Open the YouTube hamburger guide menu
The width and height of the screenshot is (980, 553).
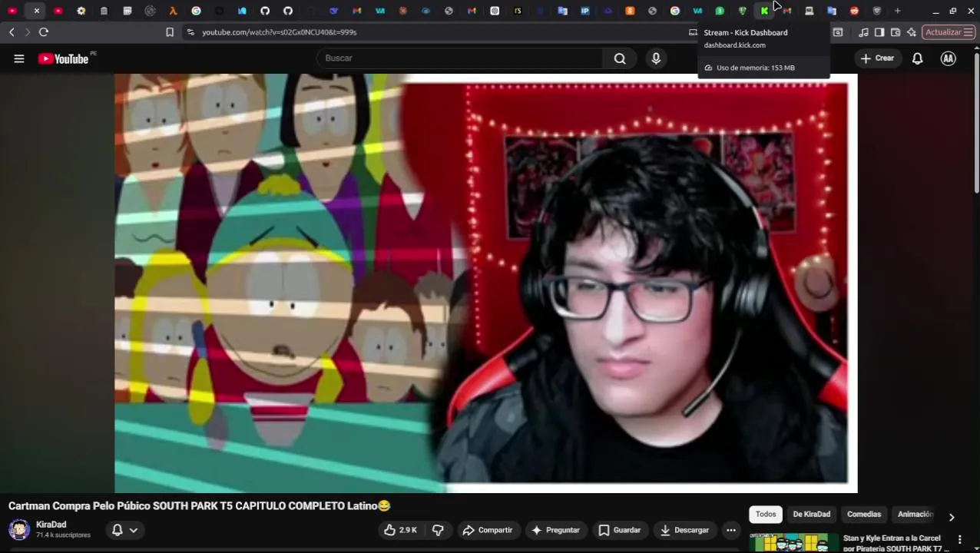click(x=19, y=58)
